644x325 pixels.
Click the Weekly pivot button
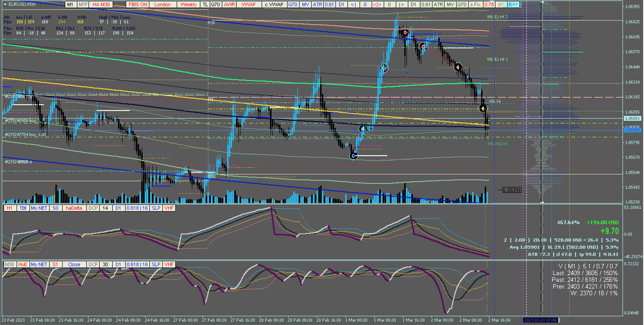(x=188, y=4)
